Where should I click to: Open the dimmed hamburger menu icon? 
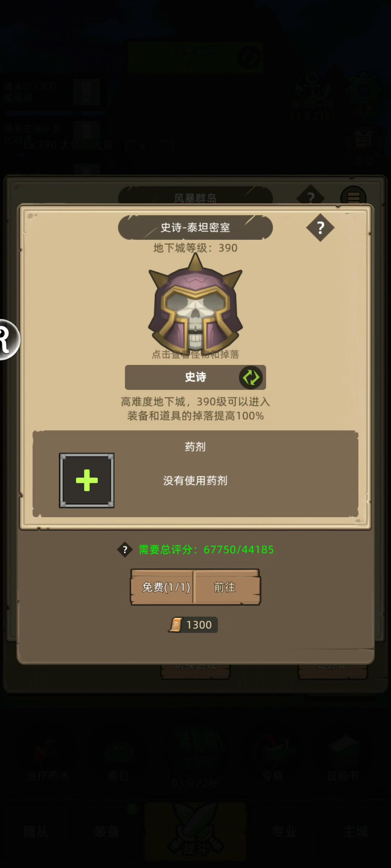pyautogui.click(x=353, y=197)
